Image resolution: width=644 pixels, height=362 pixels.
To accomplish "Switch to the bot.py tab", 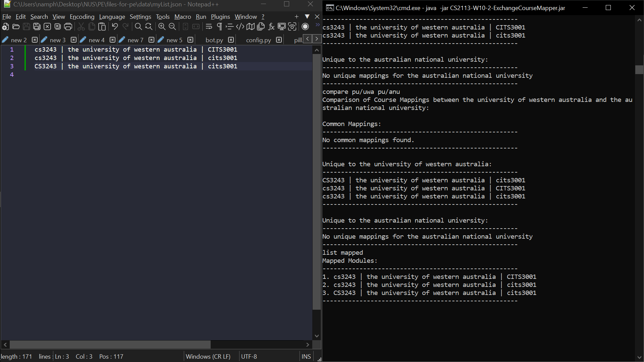I will click(214, 40).
